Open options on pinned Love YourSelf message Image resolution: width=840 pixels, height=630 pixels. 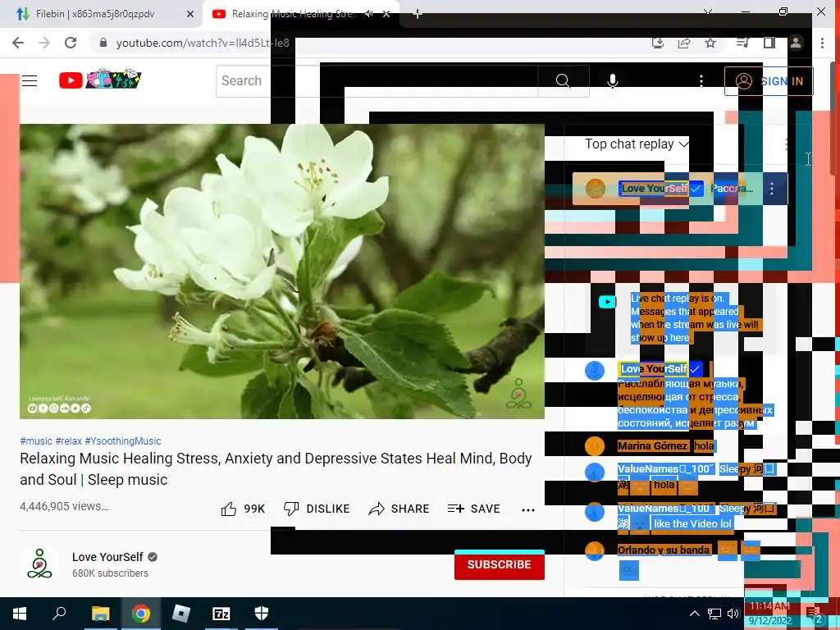click(771, 189)
